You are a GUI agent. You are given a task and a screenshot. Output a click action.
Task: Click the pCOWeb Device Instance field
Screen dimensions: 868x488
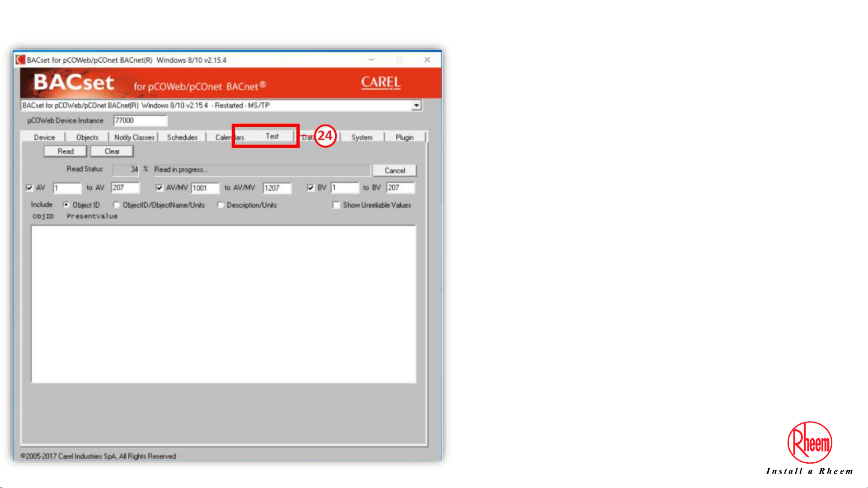point(140,121)
